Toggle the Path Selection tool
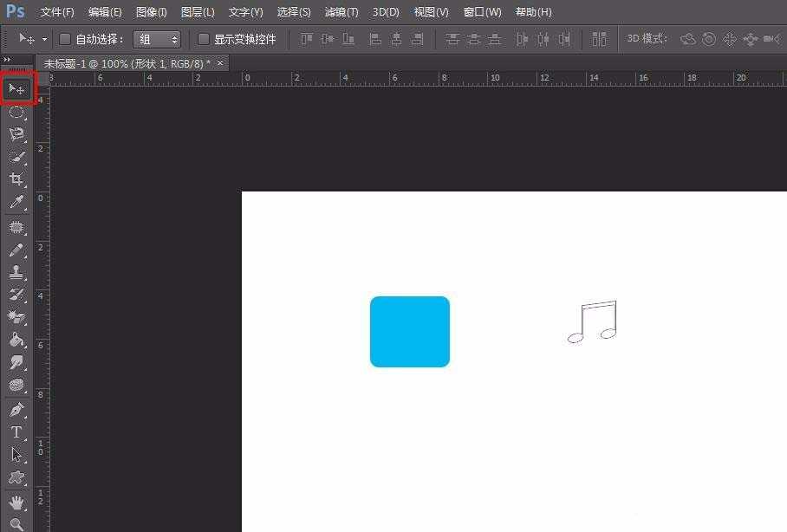Image resolution: width=787 pixels, height=532 pixels. tap(16, 455)
